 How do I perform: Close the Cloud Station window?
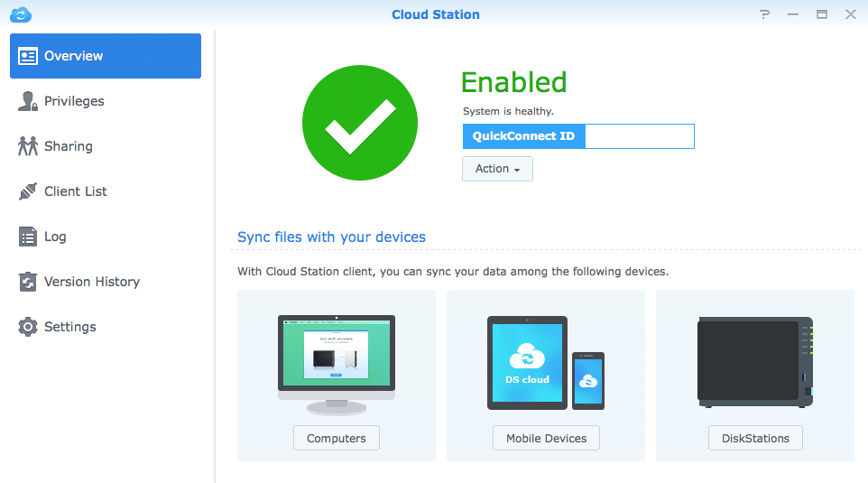coord(851,14)
